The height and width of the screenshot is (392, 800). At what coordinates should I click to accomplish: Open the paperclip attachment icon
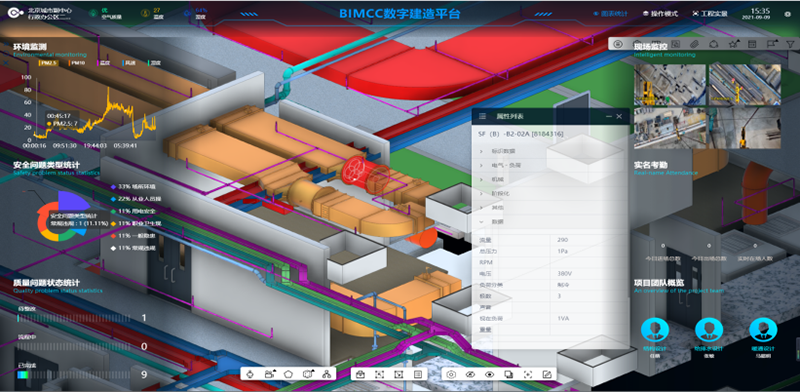point(694,44)
